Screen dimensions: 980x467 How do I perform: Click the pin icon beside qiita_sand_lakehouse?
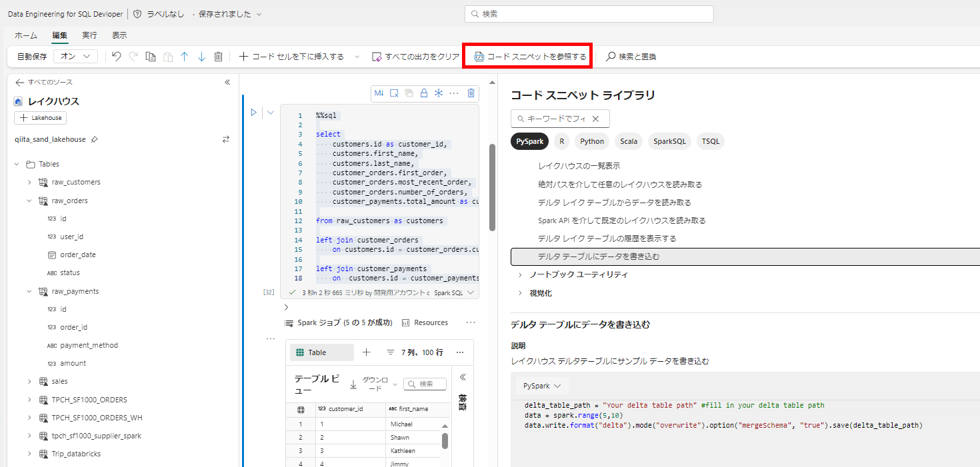(x=94, y=139)
